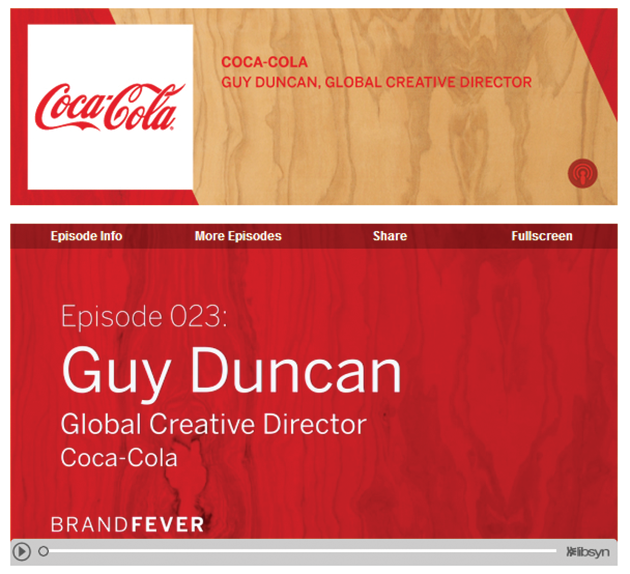Screen dimensions: 630x574
Task: Click the playback progress handle
Action: click(x=43, y=551)
